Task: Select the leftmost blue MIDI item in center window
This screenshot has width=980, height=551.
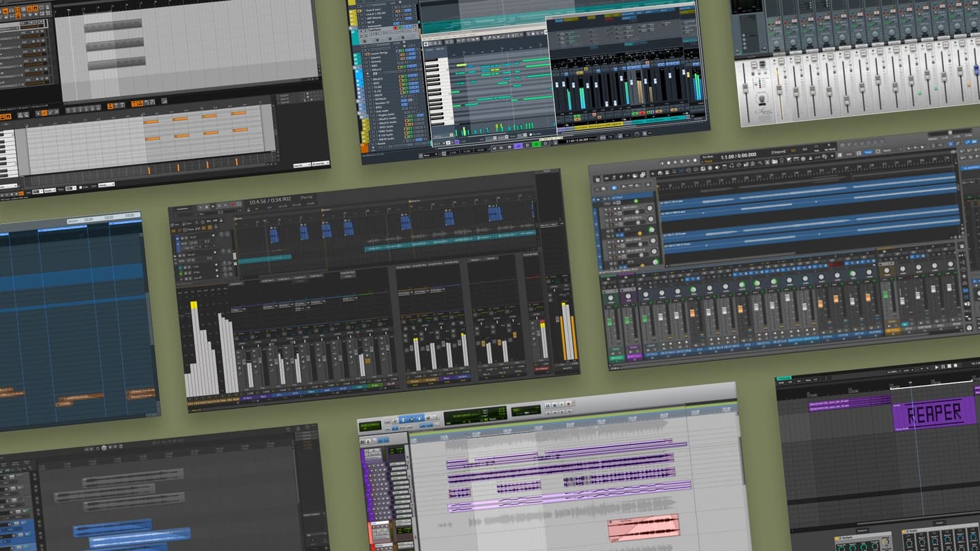Action: click(x=274, y=235)
